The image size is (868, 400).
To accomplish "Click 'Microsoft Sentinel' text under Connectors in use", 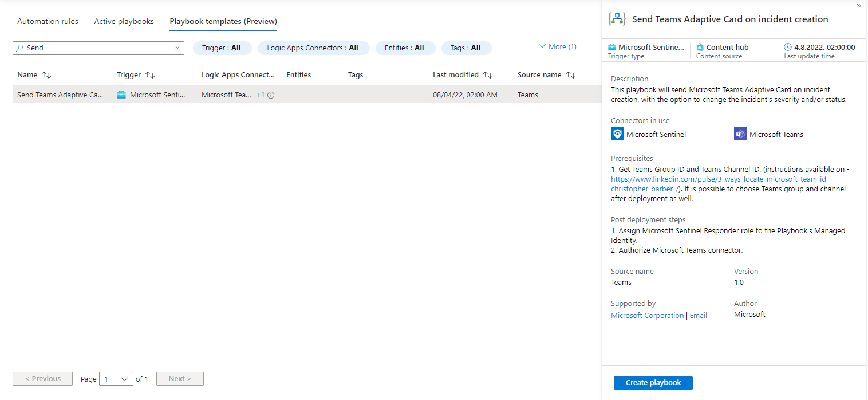I will tap(656, 135).
